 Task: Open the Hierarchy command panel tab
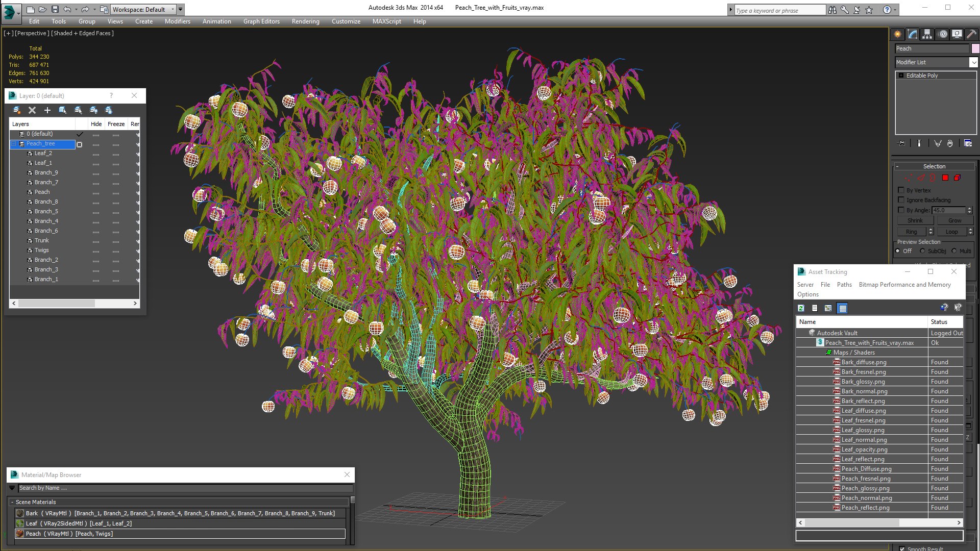point(927,34)
